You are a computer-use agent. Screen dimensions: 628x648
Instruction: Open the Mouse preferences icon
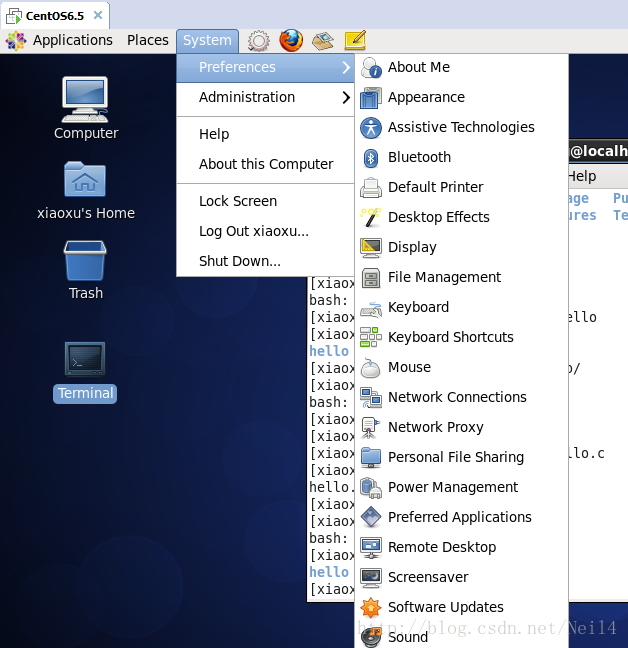pyautogui.click(x=371, y=368)
